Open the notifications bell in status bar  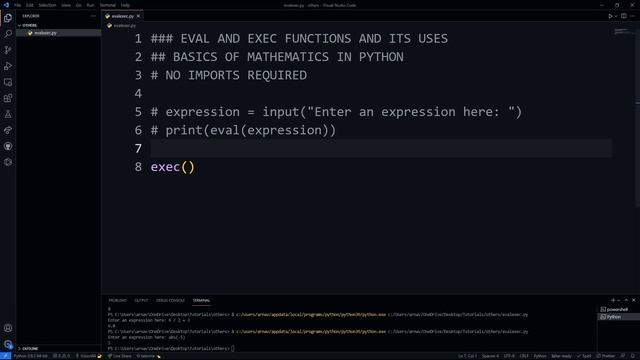(633, 356)
